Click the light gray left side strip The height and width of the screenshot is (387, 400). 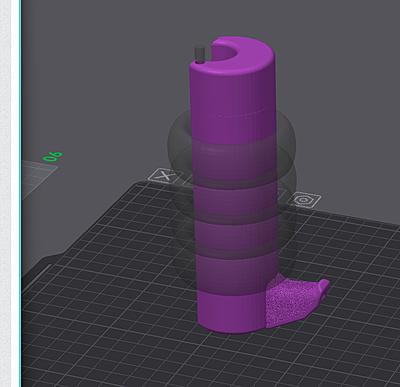[x=5, y=193]
